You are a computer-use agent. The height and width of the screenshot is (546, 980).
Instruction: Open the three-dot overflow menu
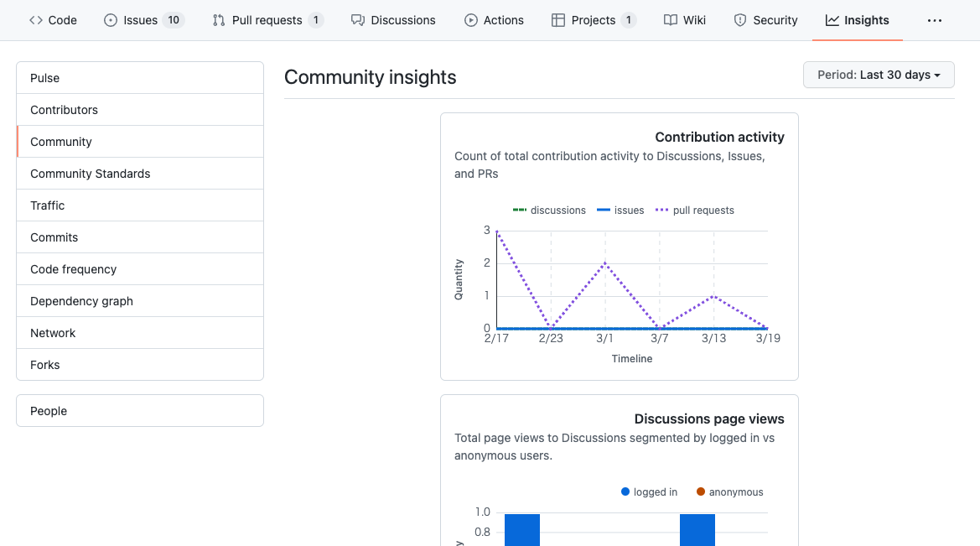[935, 21]
